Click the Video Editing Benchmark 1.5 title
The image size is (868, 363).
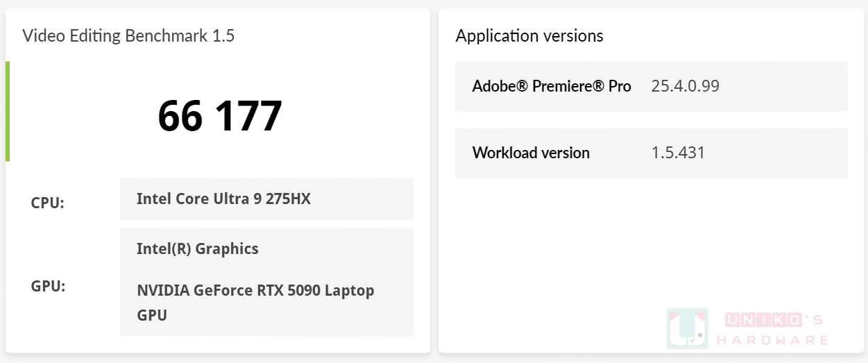(128, 35)
